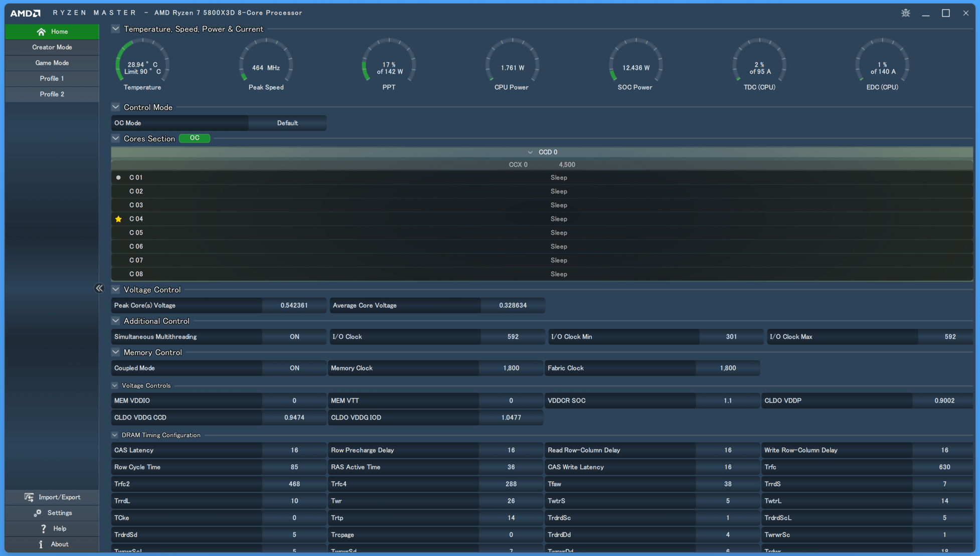Screen dimensions: 980x556
Task: Collapse DRAM Timing Configuration subsection
Action: tap(115, 435)
